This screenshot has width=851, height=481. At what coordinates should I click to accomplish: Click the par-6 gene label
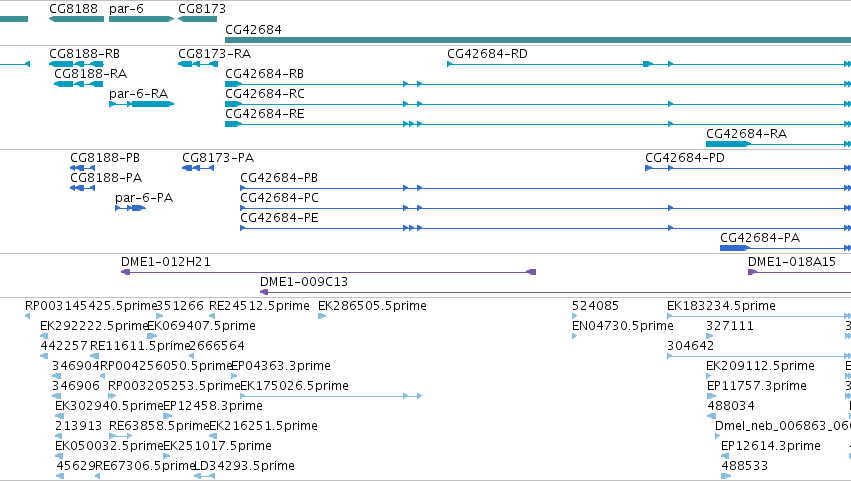126,9
